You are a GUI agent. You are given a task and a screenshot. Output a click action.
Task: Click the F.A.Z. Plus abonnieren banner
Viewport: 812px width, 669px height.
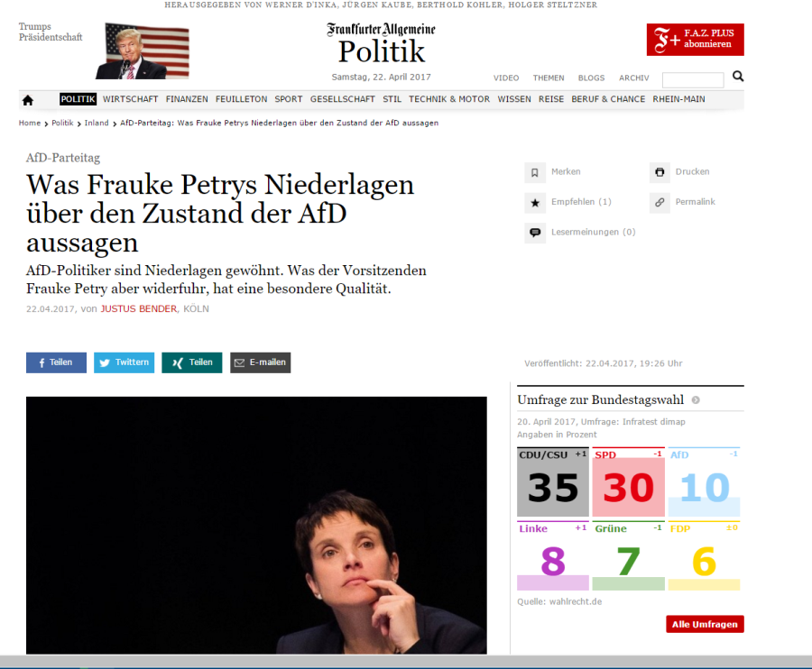(695, 40)
